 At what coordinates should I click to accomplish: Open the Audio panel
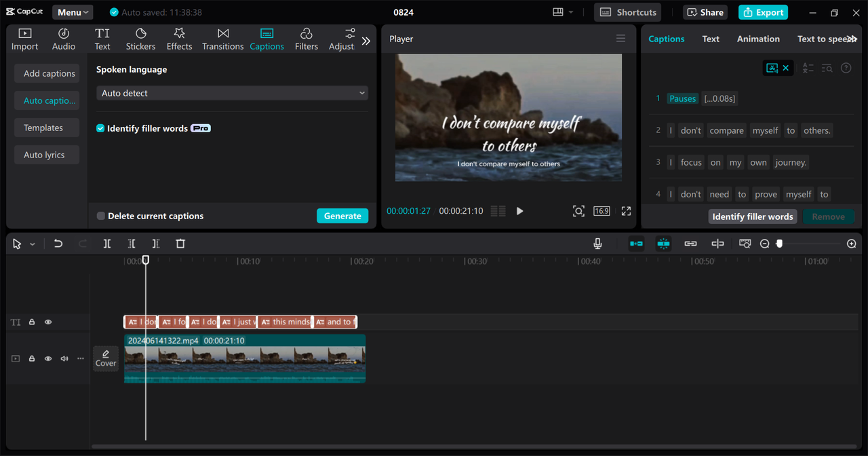64,39
